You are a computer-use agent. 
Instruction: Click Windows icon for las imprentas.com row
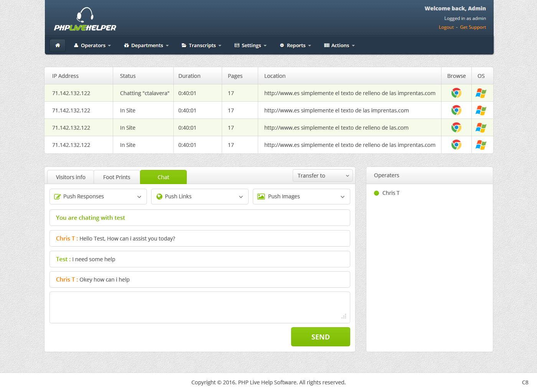[481, 110]
